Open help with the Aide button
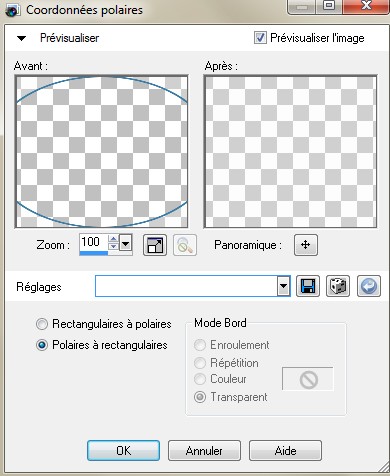The image size is (390, 476). pos(285,451)
